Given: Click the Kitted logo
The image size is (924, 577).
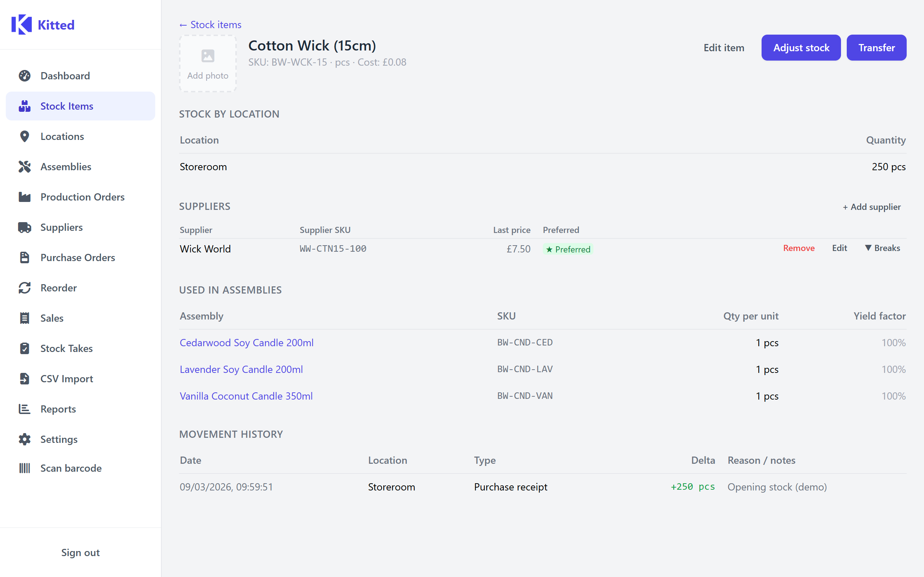Looking at the screenshot, I should pos(43,25).
